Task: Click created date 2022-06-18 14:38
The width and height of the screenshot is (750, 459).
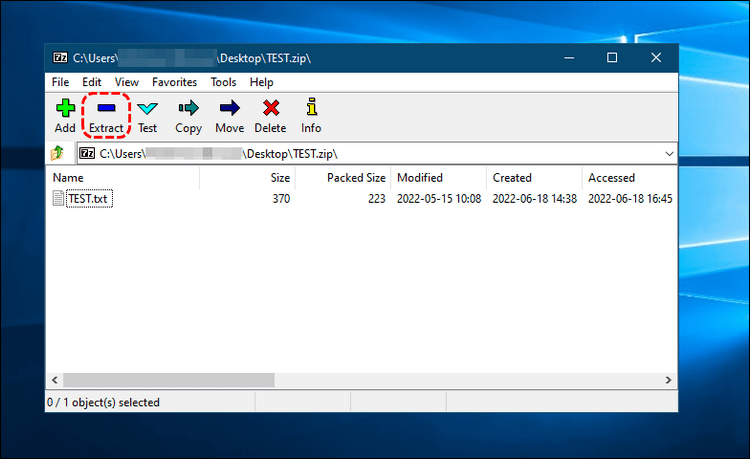Action: click(x=535, y=199)
